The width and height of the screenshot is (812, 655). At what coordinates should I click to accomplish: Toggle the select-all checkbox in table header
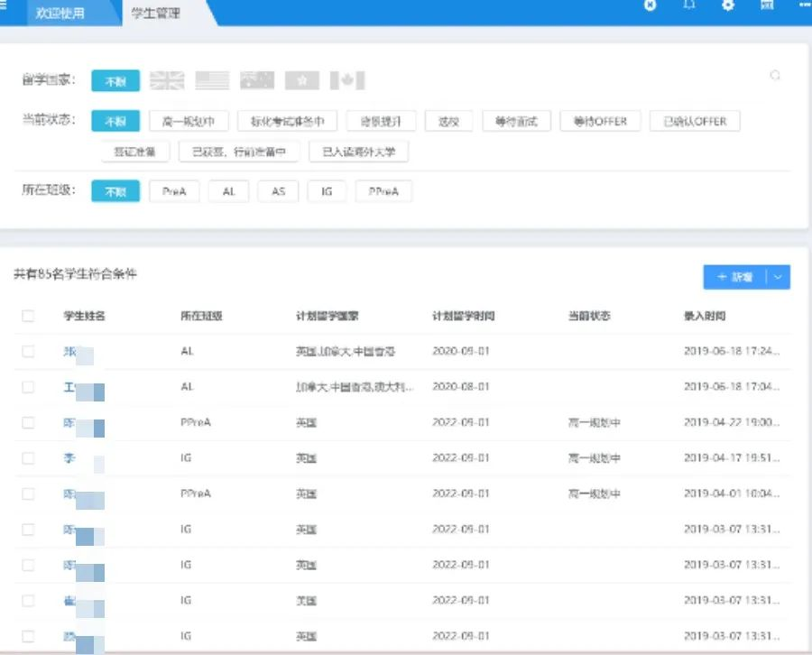click(28, 316)
